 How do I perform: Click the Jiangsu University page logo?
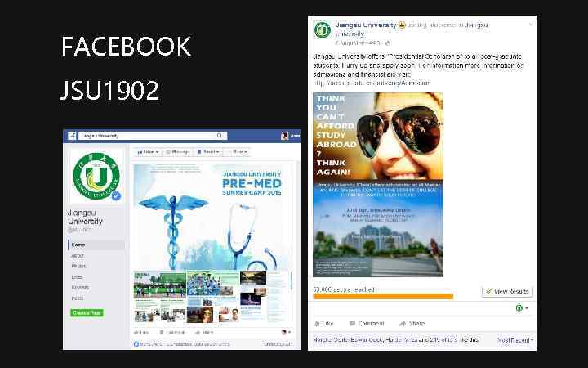(96, 176)
